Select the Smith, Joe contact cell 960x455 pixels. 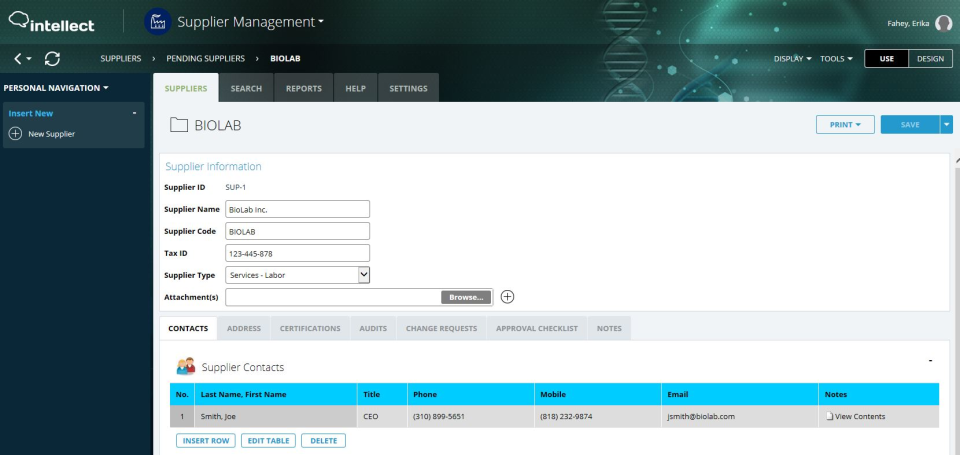point(276,416)
